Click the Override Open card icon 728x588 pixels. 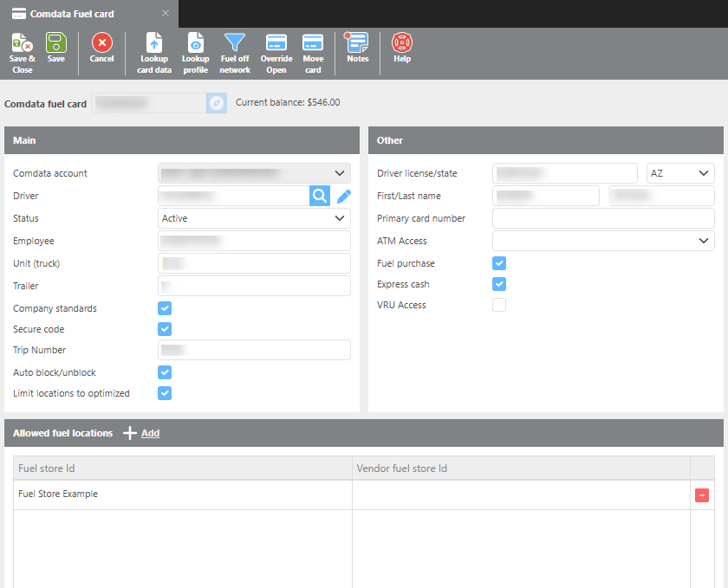(276, 42)
